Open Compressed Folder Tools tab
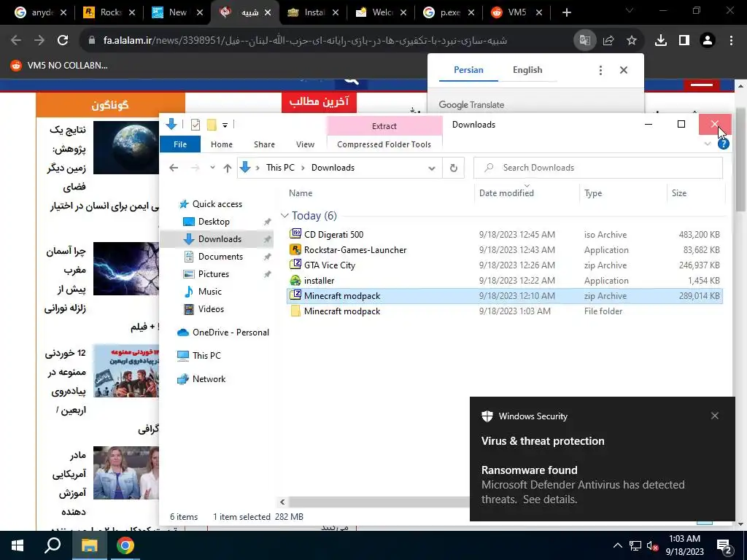Screen dimensions: 747x560 point(384,144)
